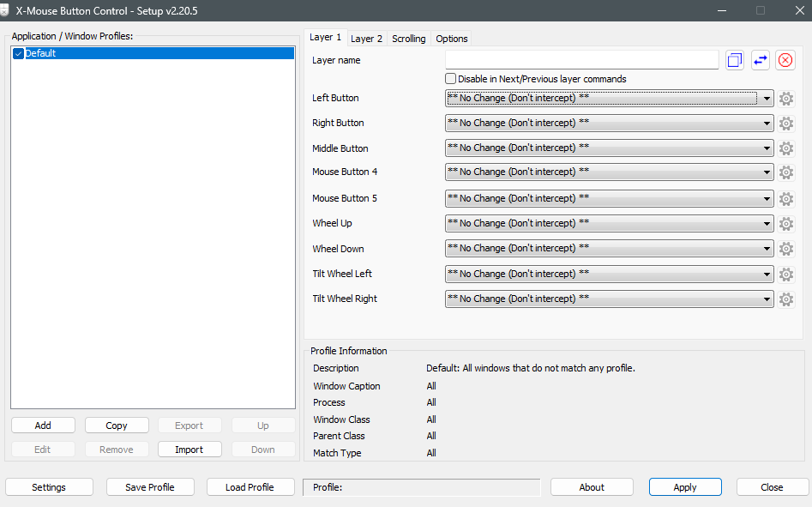Viewport: 812px width, 507px height.
Task: Open the Scrolling tab
Action: (409, 39)
